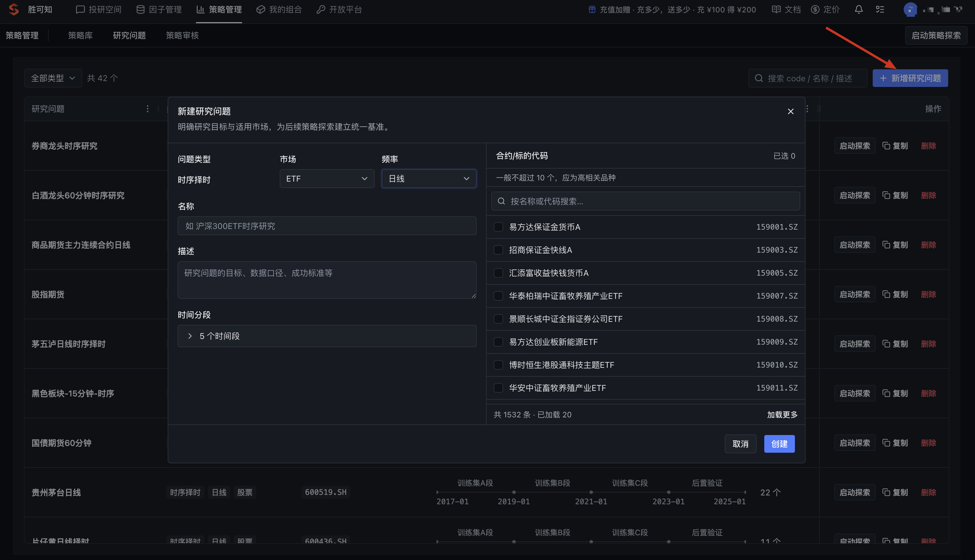Click the plus icon on 新增研究问题
This screenshot has height=560, width=975.
click(x=883, y=78)
